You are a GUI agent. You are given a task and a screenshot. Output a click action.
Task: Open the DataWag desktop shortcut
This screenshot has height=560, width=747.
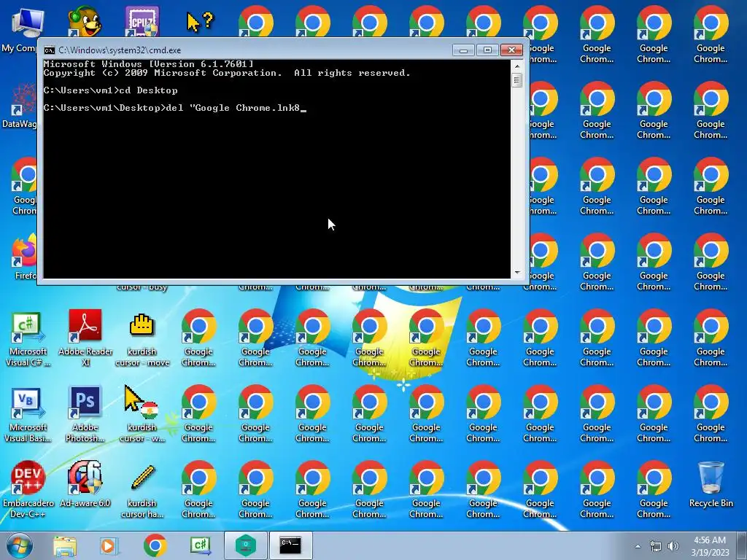point(19,106)
